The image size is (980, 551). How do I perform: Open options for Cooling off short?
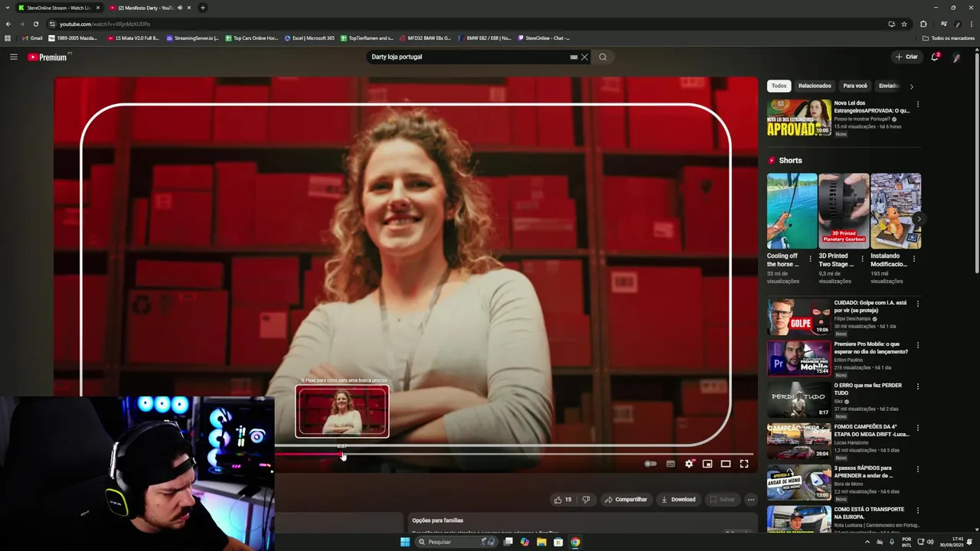tap(811, 259)
